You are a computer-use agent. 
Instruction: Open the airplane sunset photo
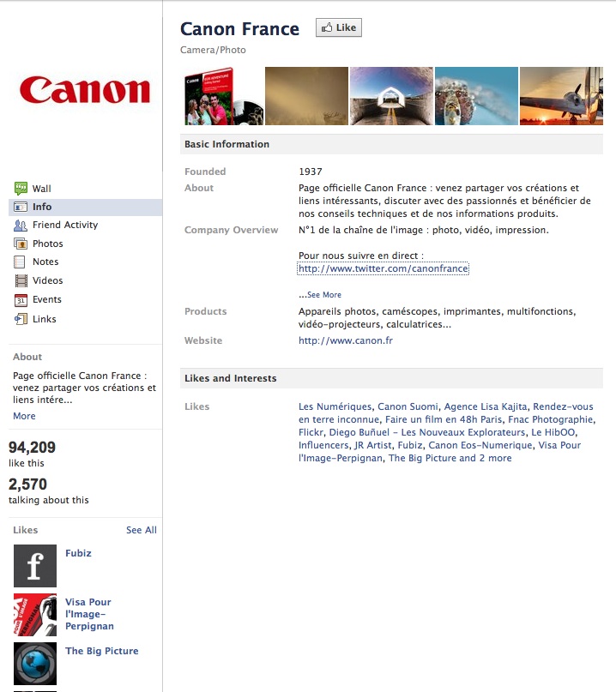561,96
